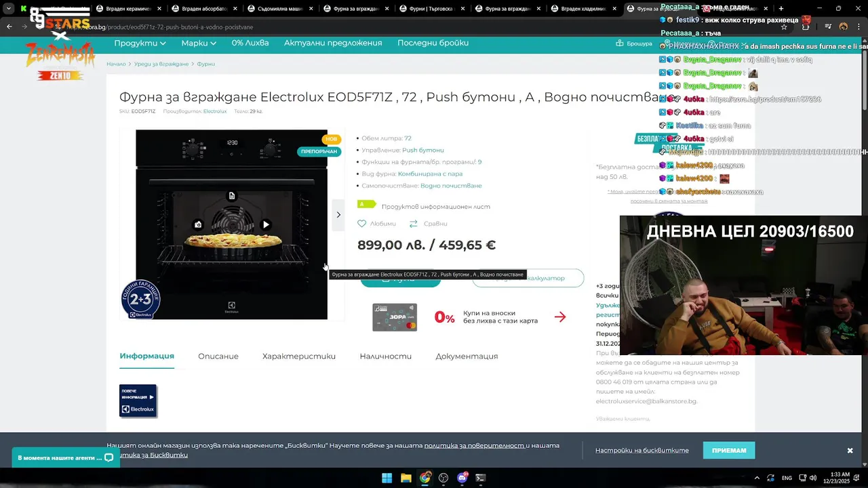
Task: Open OBS Studio from the taskbar
Action: tap(443, 478)
